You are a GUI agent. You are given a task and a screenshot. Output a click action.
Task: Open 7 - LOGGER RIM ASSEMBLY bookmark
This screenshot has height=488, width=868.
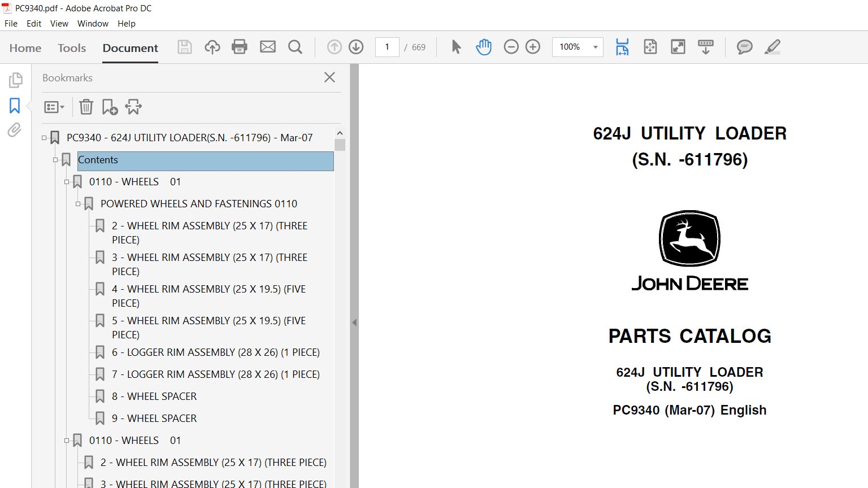(x=216, y=374)
